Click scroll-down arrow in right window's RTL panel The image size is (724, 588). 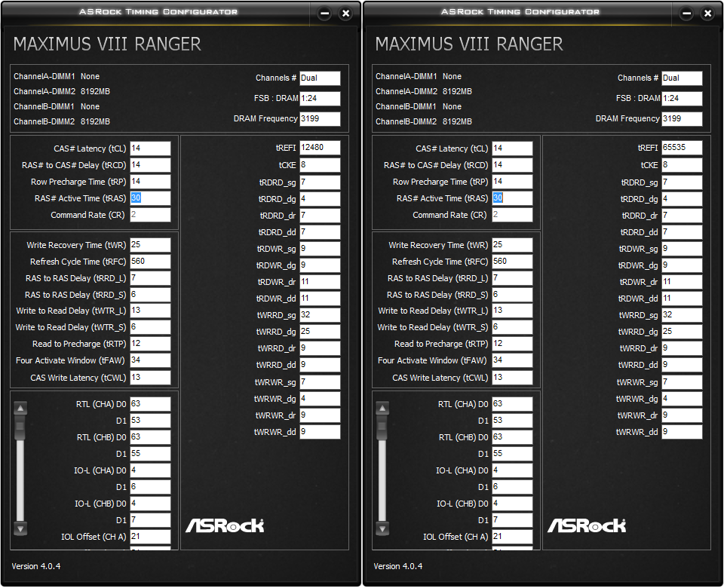(x=382, y=528)
